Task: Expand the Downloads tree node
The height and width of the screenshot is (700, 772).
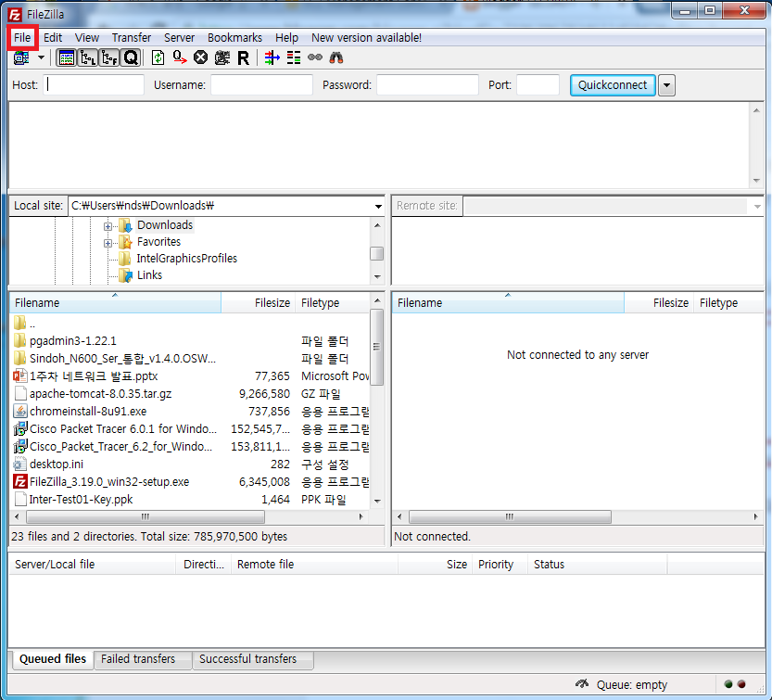Action: click(x=108, y=226)
